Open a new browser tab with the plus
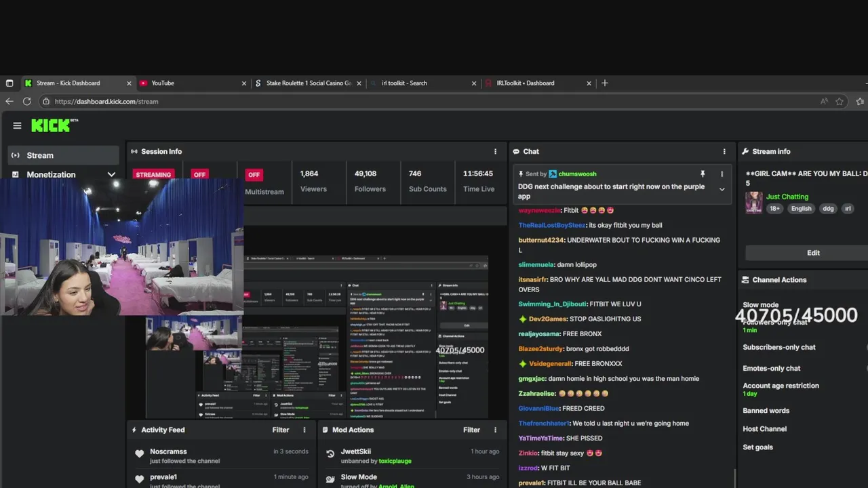Image resolution: width=868 pixels, height=488 pixels. point(605,83)
